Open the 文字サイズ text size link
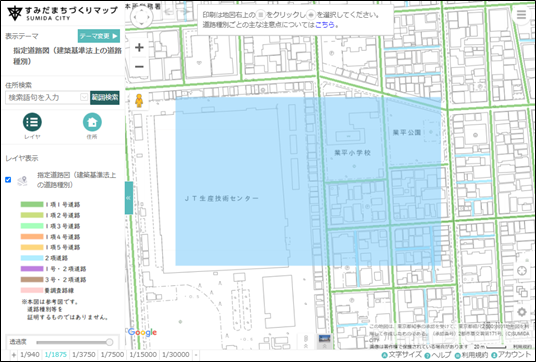Viewport: 536px width, 362px height. (x=402, y=355)
